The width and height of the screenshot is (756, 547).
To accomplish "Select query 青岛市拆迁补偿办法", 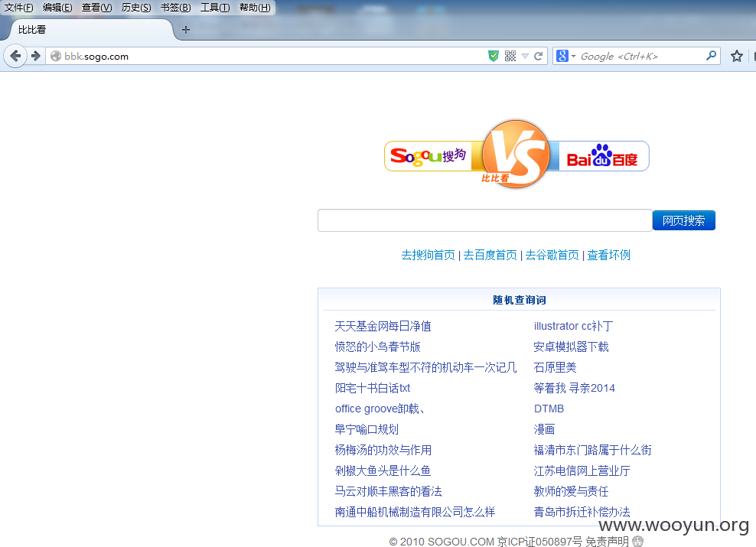I will tap(582, 513).
